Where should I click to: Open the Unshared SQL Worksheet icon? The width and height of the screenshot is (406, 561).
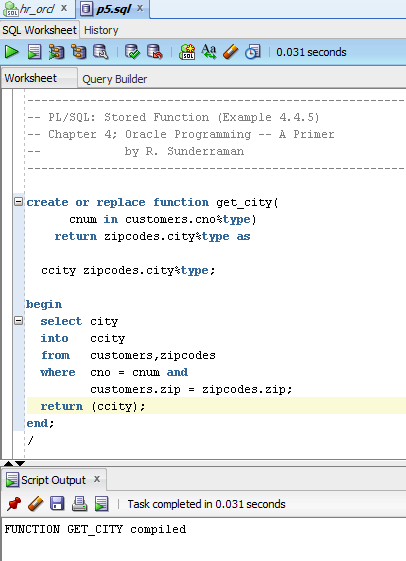[187, 52]
